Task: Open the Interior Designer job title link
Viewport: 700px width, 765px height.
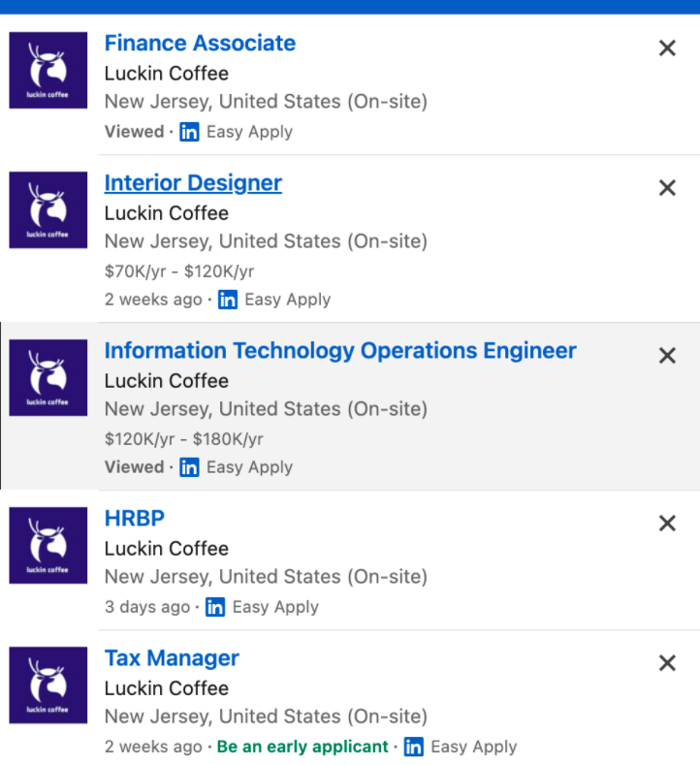Action: 193,183
